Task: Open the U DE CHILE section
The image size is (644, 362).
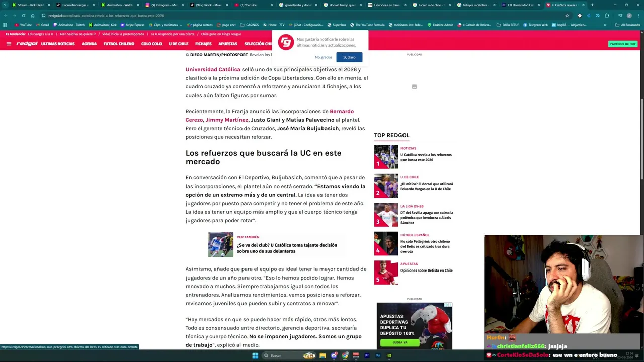Action: click(x=178, y=44)
